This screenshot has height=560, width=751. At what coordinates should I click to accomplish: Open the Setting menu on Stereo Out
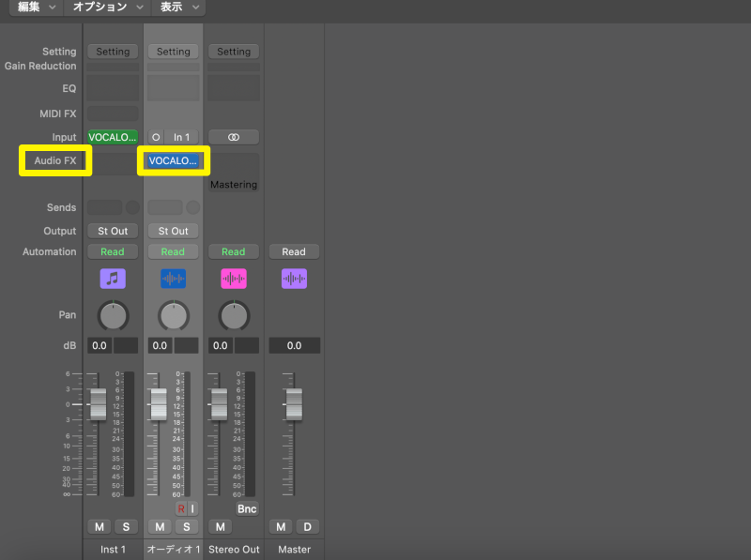[x=234, y=52]
